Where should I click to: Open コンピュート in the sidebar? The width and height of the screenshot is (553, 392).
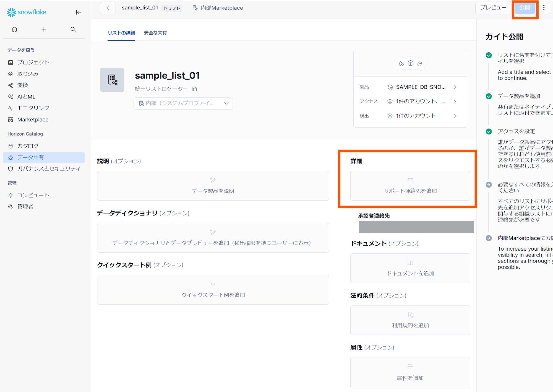pyautogui.click(x=33, y=195)
